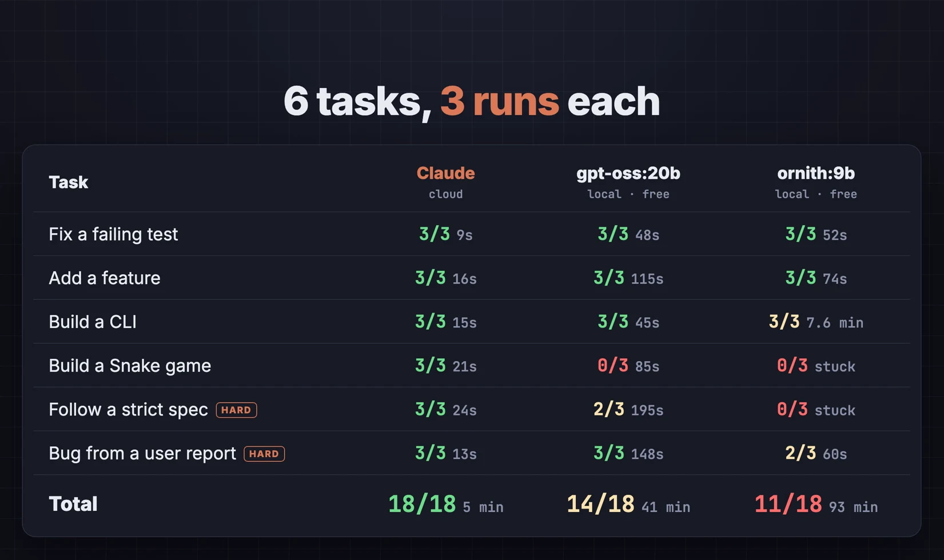Click ornith:9b's '0/3 stuck' Snake game cell
Image resolution: width=944 pixels, height=560 pixels.
816,366
